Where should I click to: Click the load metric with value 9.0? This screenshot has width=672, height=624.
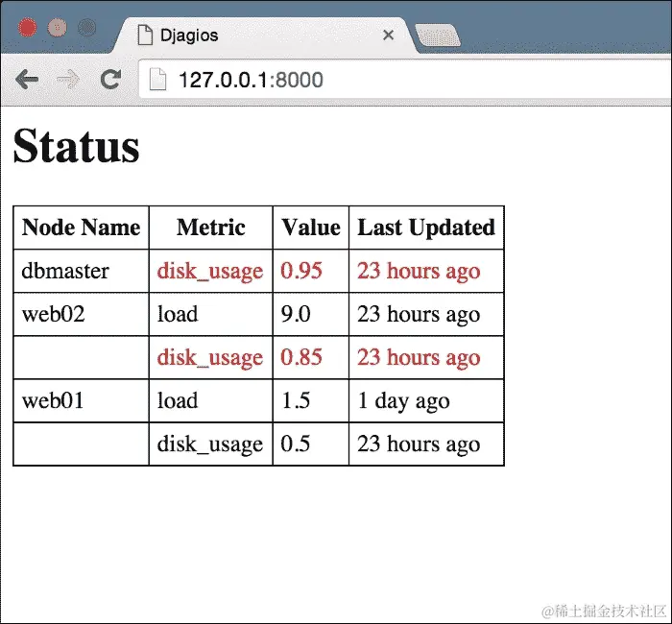click(178, 314)
